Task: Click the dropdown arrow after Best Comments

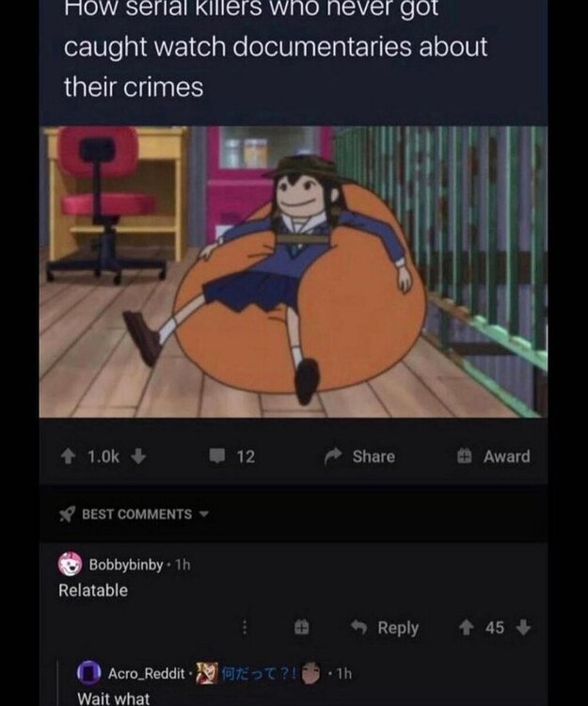Action: (204, 514)
